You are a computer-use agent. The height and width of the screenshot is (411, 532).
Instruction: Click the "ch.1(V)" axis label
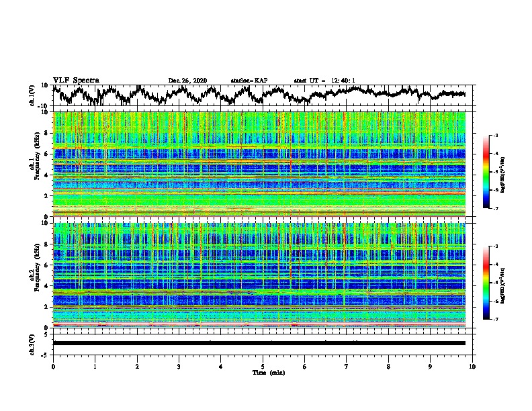pos(32,95)
